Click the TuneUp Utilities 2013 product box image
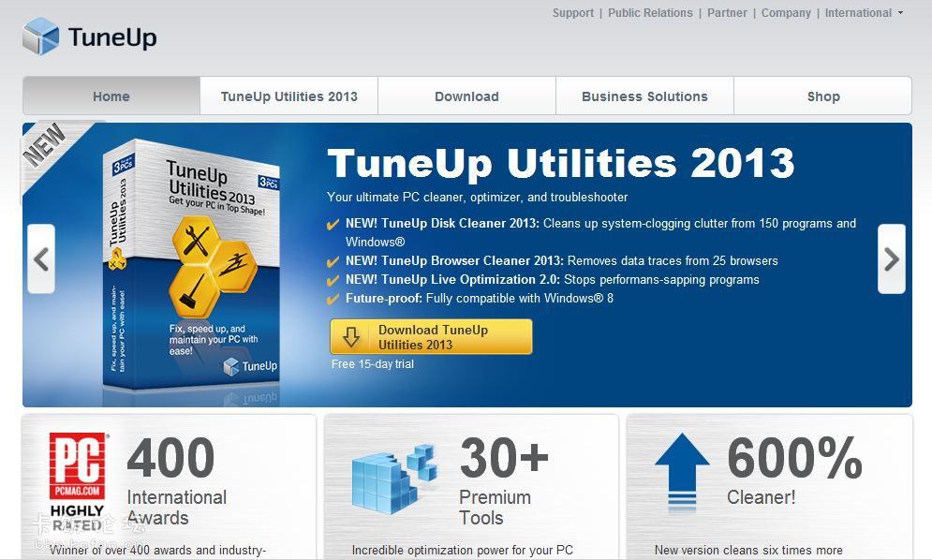 click(x=191, y=266)
